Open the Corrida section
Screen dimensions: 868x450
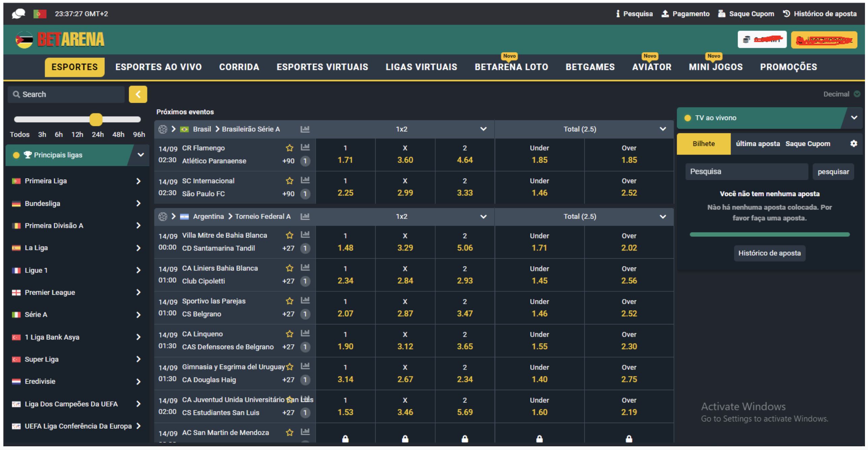pos(239,67)
